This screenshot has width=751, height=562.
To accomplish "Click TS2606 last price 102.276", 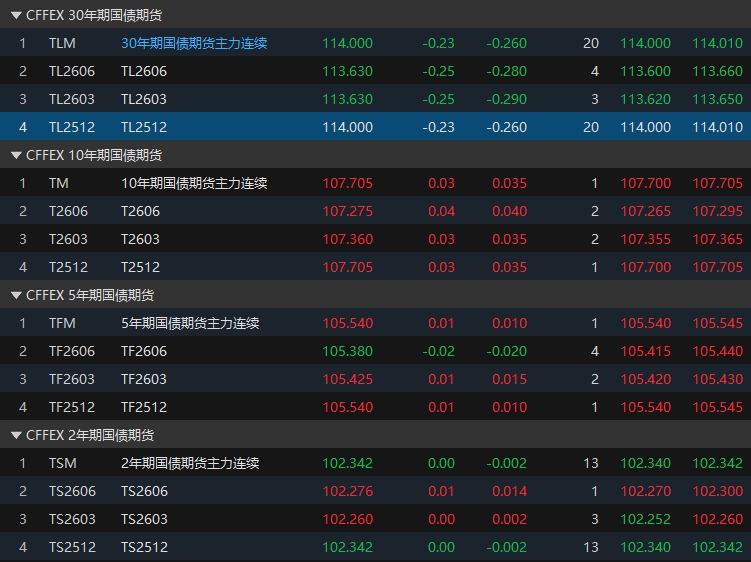I will (347, 491).
